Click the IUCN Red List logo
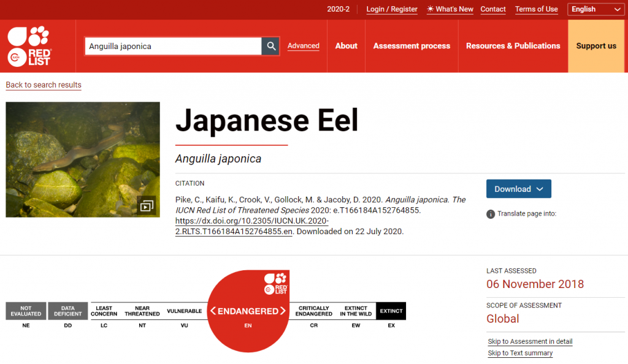Viewport: 628px width, 364px height. click(29, 46)
